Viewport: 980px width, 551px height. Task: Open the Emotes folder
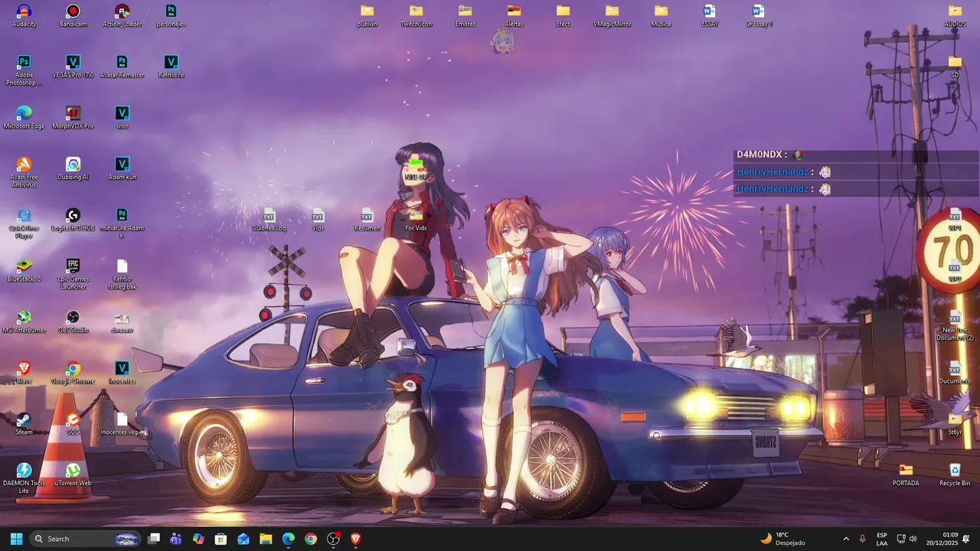click(465, 16)
